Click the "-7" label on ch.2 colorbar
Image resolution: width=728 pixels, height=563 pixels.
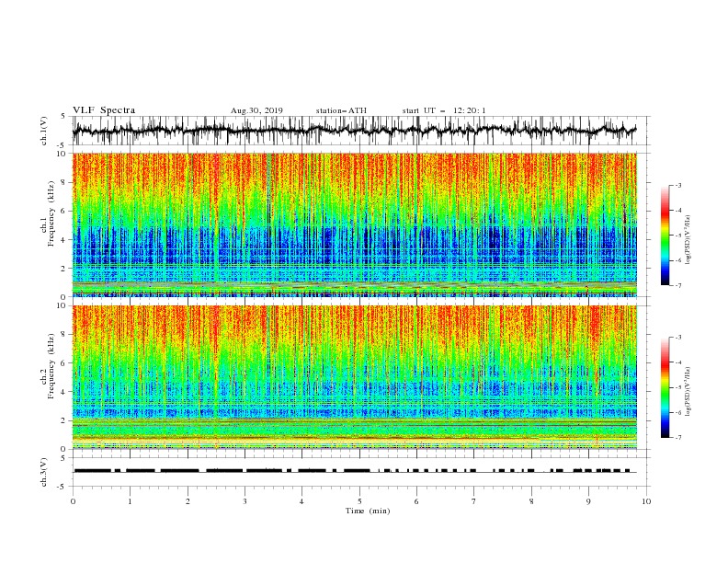click(678, 437)
